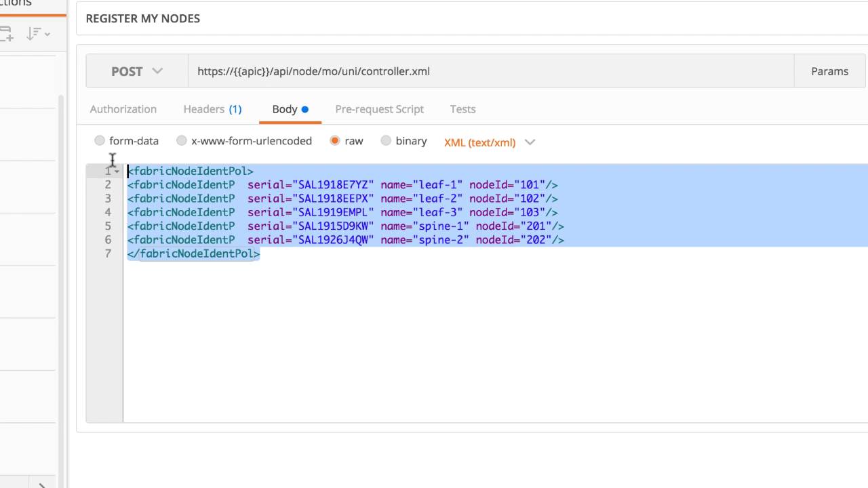Select the binary radio button
This screenshot has width=868, height=488.
[x=386, y=141]
